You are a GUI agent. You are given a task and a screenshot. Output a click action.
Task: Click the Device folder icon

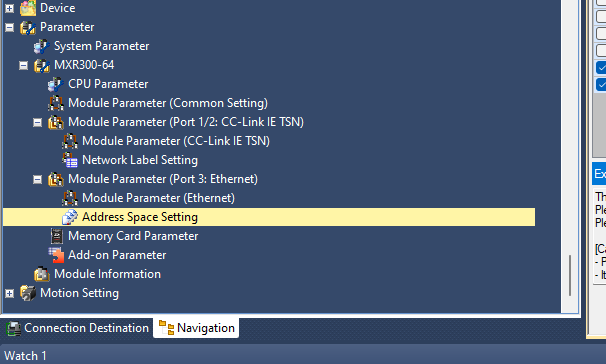27,8
